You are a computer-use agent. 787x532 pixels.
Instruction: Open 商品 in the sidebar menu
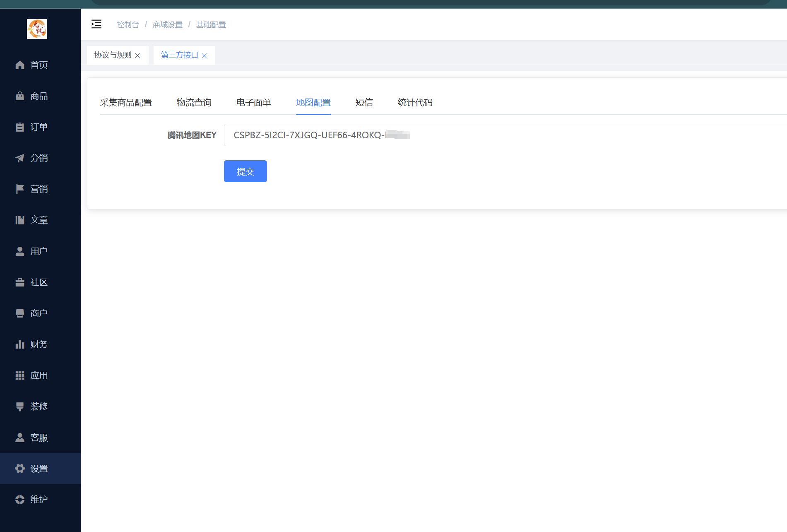[x=40, y=96]
